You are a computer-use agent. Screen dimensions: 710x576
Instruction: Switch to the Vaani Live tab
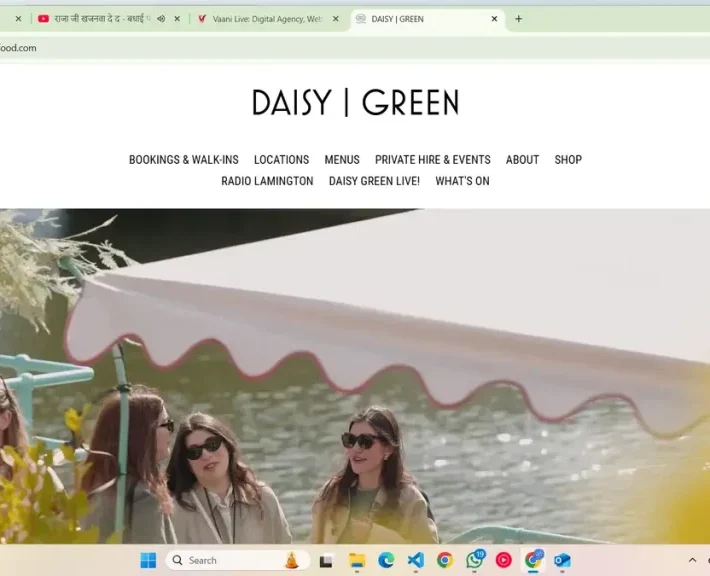coord(267,19)
